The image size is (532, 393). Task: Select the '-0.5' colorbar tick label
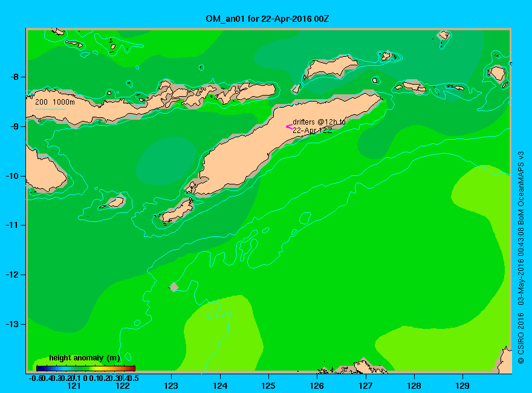click(x=35, y=378)
